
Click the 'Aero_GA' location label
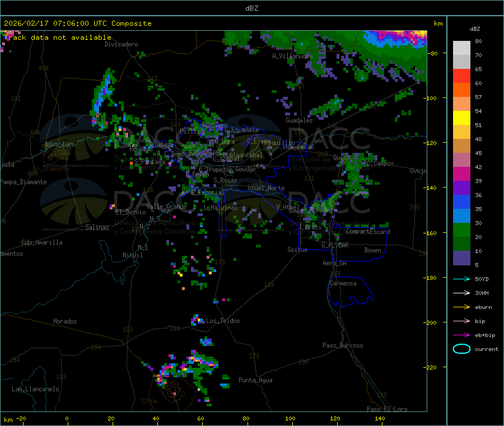point(335,263)
